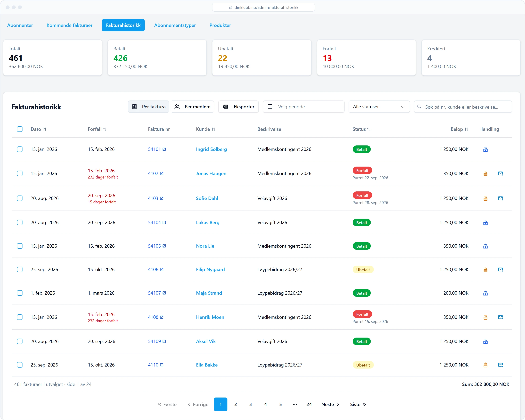Image resolution: width=525 pixels, height=420 pixels.
Task: Sort the table by Dato column
Action: tap(38, 129)
